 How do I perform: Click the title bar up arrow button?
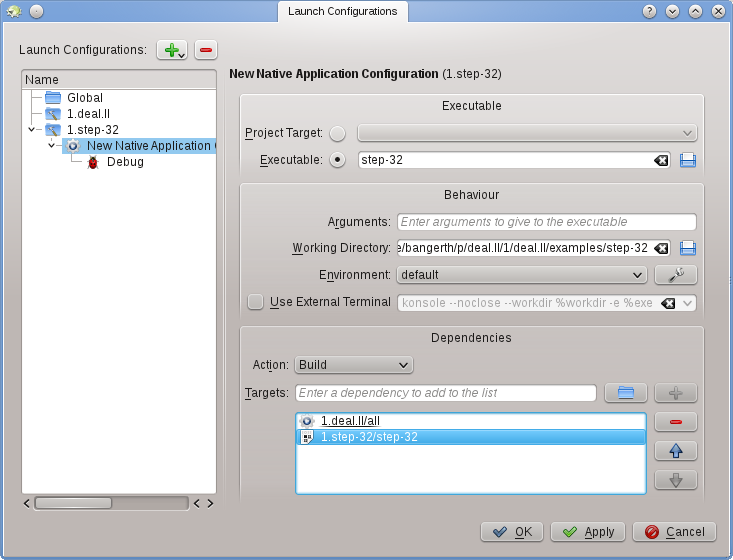pyautogui.click(x=695, y=11)
